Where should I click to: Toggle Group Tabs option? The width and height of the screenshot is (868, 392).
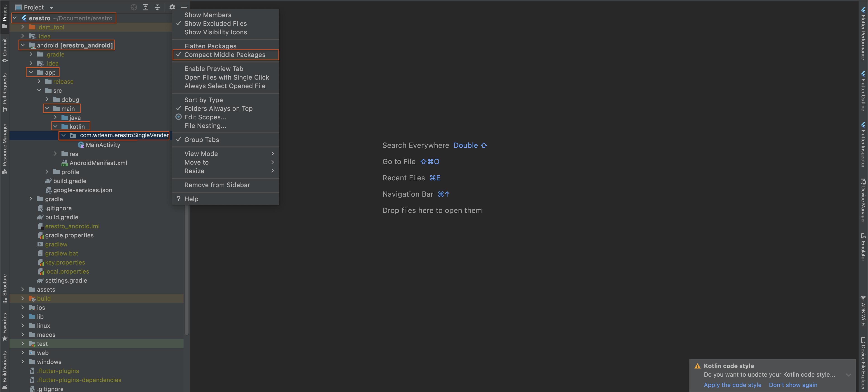tap(225, 139)
